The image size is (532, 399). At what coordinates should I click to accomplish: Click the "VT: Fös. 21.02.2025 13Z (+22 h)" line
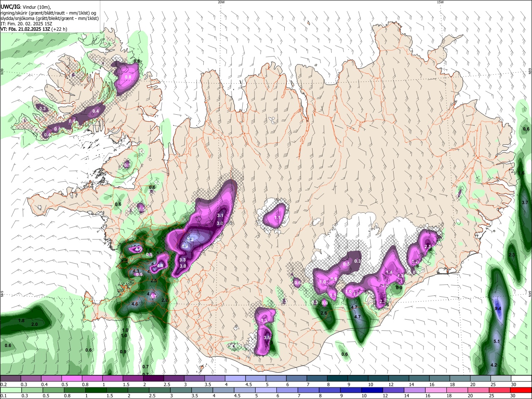tap(34, 30)
